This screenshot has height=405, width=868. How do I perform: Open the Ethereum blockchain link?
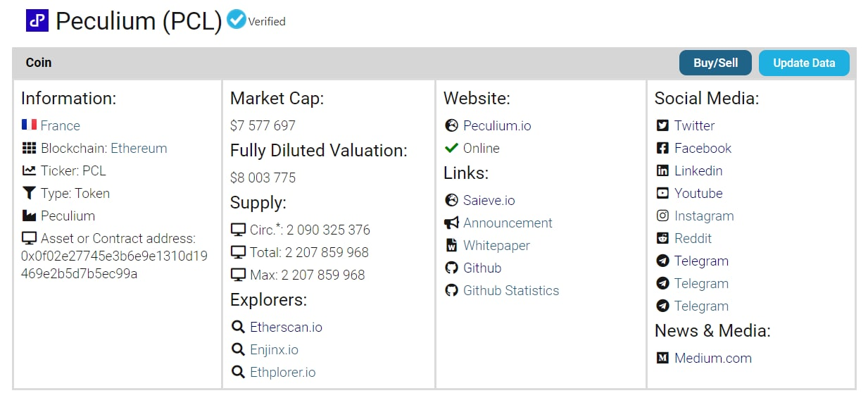[x=139, y=148]
